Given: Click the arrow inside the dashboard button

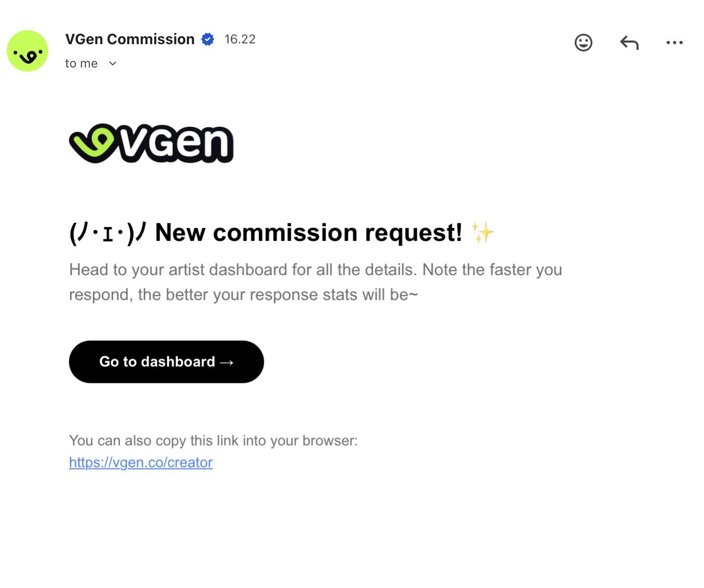Looking at the screenshot, I should click(227, 362).
